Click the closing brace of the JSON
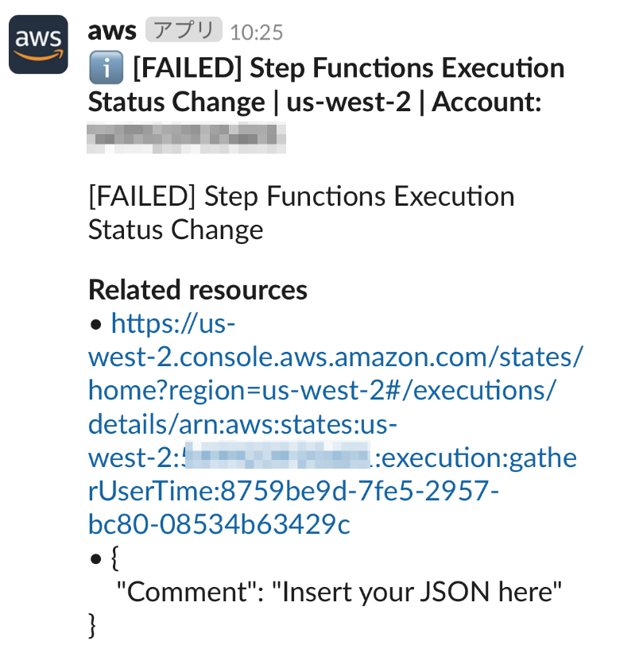Screen dimensions: 639x672 pos(91,625)
